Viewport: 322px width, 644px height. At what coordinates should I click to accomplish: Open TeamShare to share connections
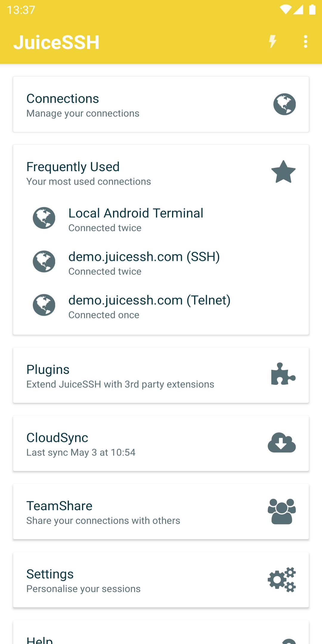point(161,512)
